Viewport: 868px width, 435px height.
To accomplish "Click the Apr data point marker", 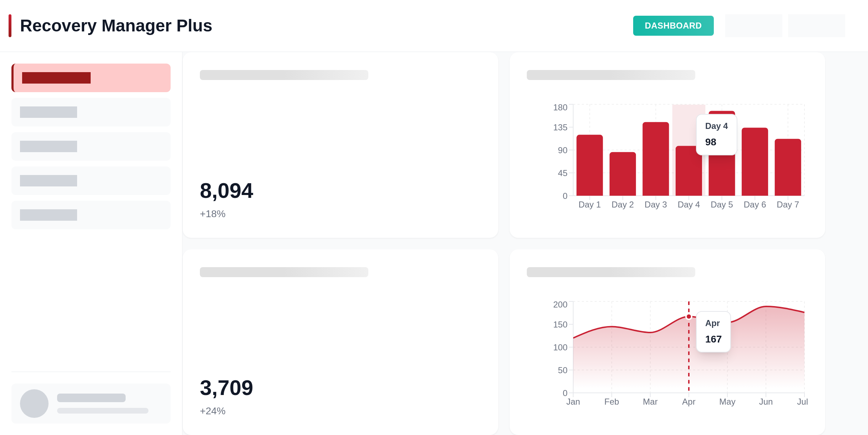I will pos(689,317).
